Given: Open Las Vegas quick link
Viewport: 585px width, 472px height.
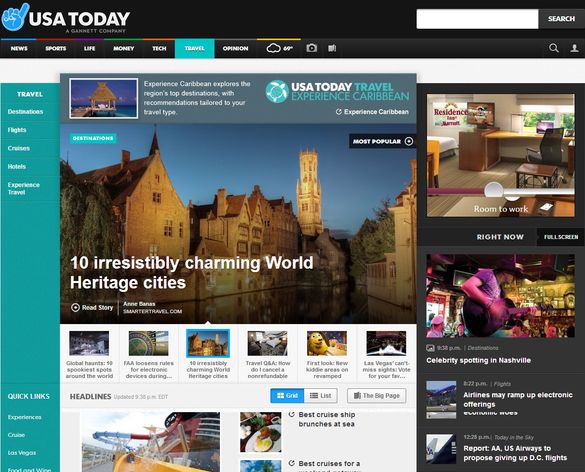Looking at the screenshot, I should 22,453.
